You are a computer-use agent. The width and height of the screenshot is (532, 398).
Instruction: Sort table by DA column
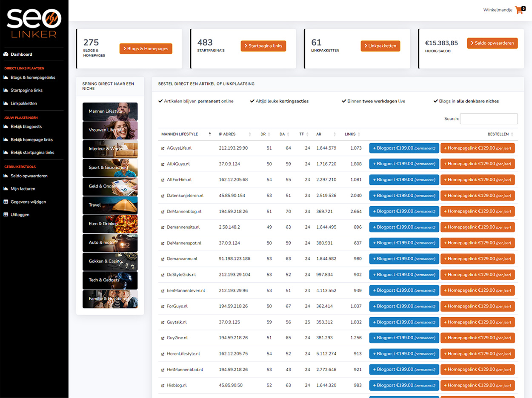tap(284, 134)
